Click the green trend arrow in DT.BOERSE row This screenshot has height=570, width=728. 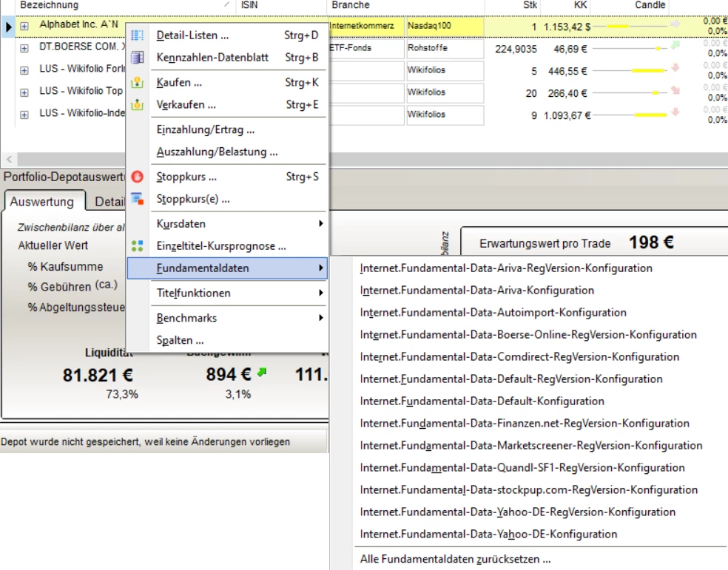[675, 45]
